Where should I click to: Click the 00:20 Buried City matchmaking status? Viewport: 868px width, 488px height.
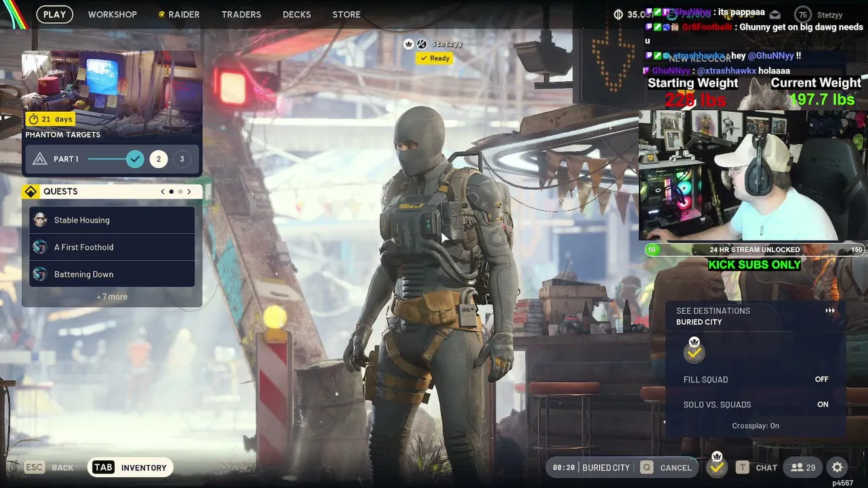[x=591, y=468]
